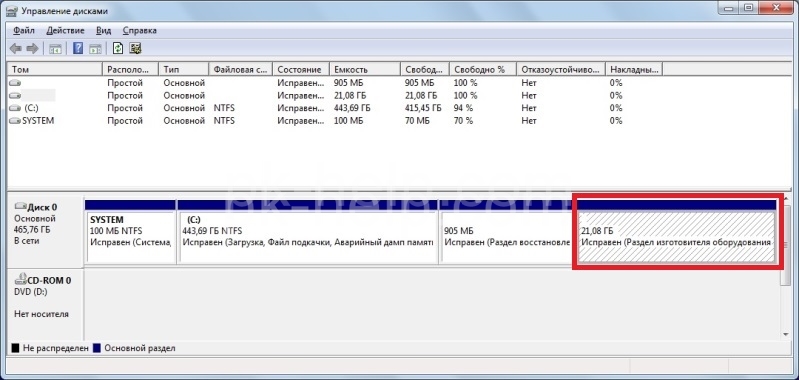Viewport: 799px width, 380px height.
Task: Select the (C:) row in the volume list
Action: tap(334, 108)
